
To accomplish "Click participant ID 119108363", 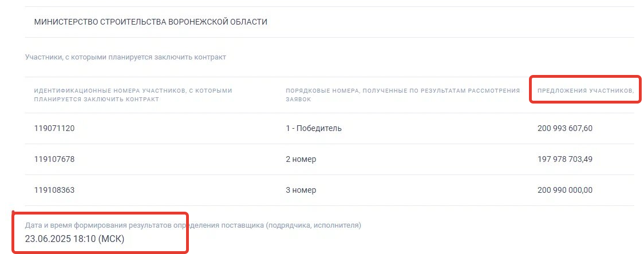I will 54,190.
